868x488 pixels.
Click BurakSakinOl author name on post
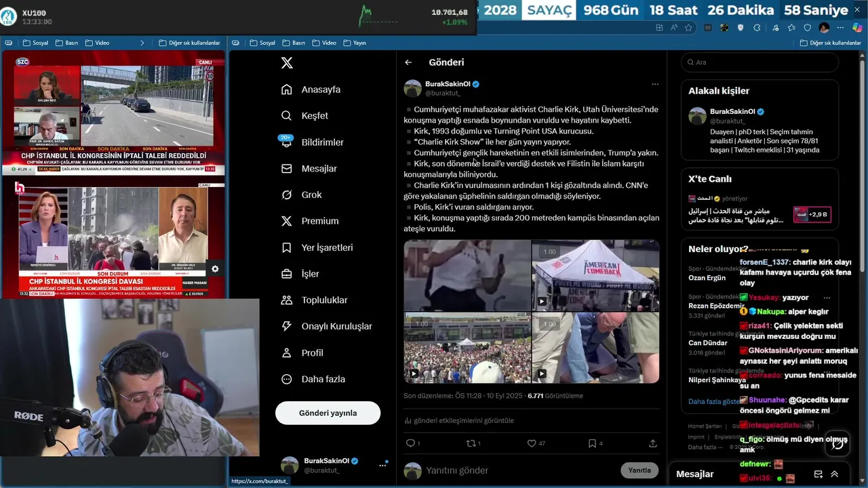point(448,84)
